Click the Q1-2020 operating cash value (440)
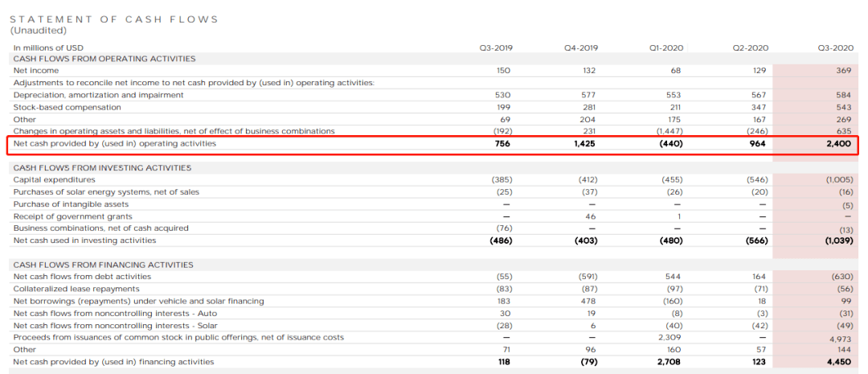 point(671,143)
